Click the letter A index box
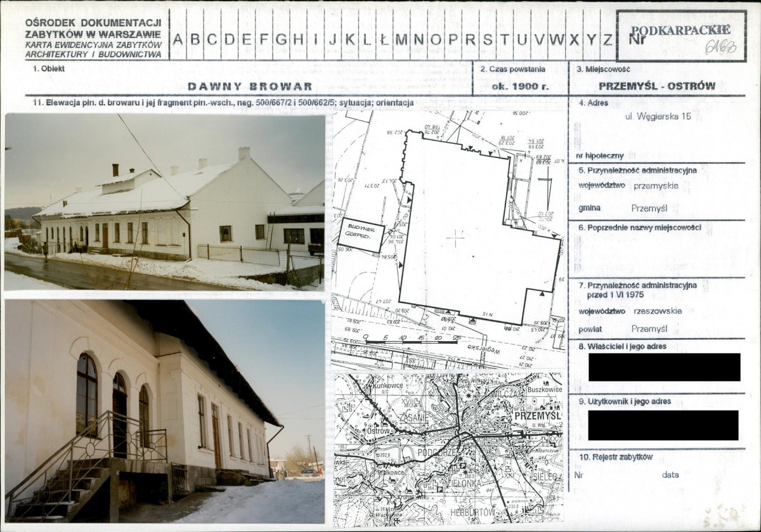Image resolution: width=761 pixels, height=532 pixels. click(178, 39)
